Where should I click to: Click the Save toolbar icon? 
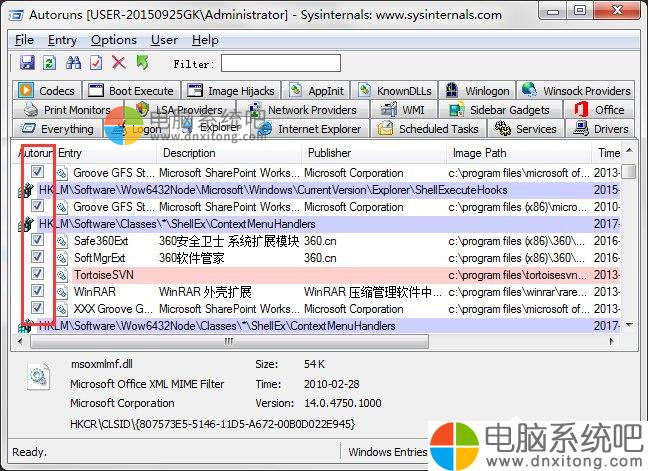tap(27, 63)
